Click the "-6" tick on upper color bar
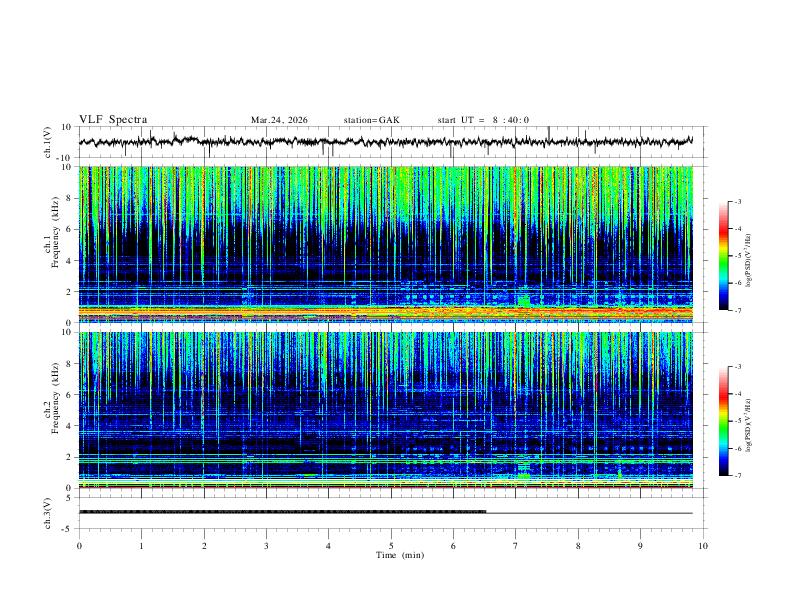Image resolution: width=792 pixels, height=612 pixels. point(737,283)
